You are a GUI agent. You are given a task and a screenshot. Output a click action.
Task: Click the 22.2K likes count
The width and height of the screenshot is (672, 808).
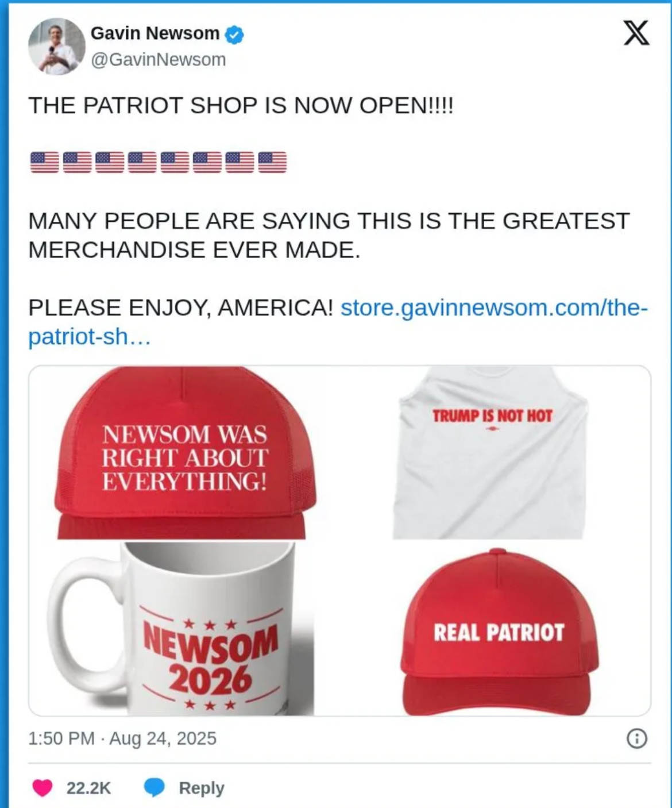tap(88, 788)
